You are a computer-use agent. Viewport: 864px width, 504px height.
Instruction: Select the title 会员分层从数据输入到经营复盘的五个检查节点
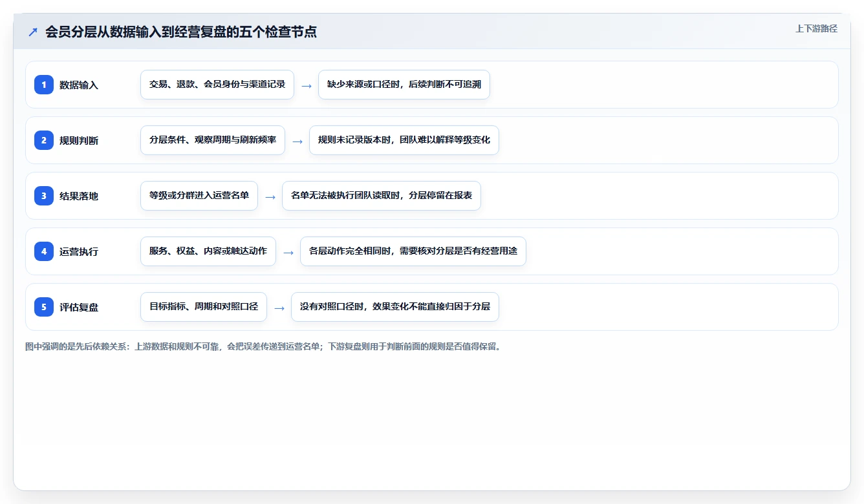point(181,32)
